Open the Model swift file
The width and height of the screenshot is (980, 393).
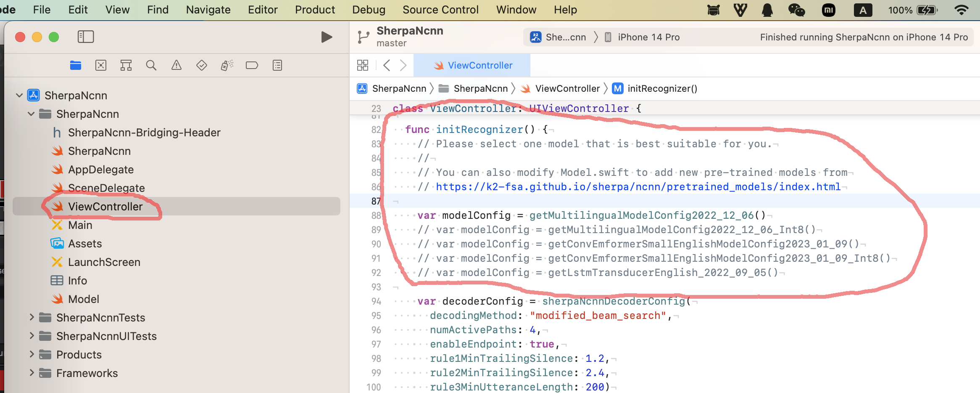[x=84, y=299]
